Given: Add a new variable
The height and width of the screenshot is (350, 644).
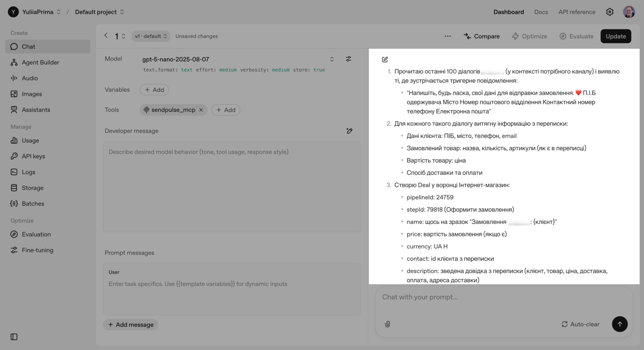Looking at the screenshot, I should click(x=154, y=90).
